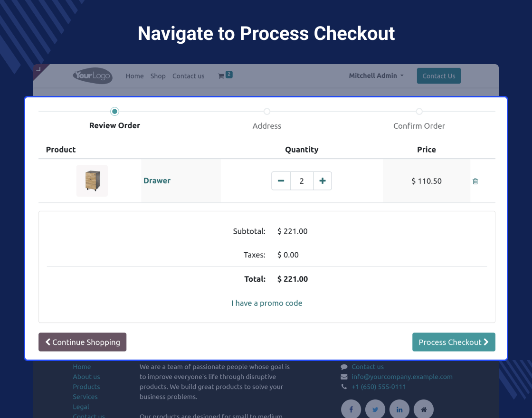The width and height of the screenshot is (532, 418).
Task: Open Contact us in the top menu
Action: pos(188,76)
